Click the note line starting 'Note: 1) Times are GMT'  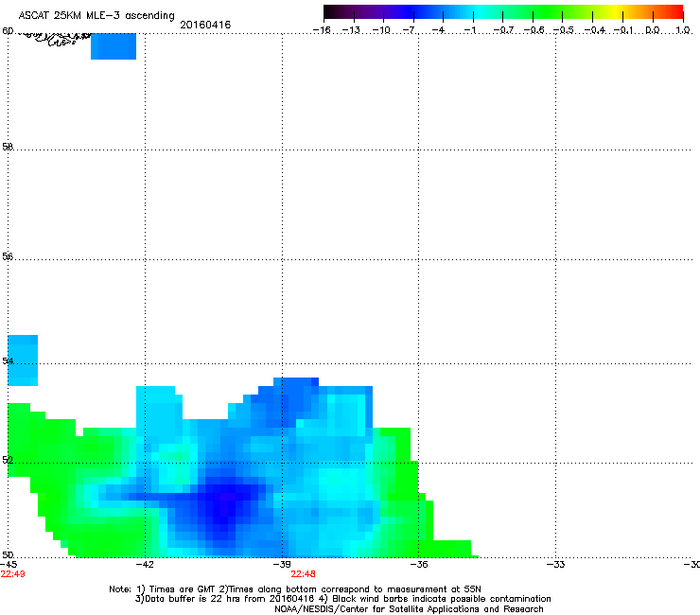click(295, 589)
